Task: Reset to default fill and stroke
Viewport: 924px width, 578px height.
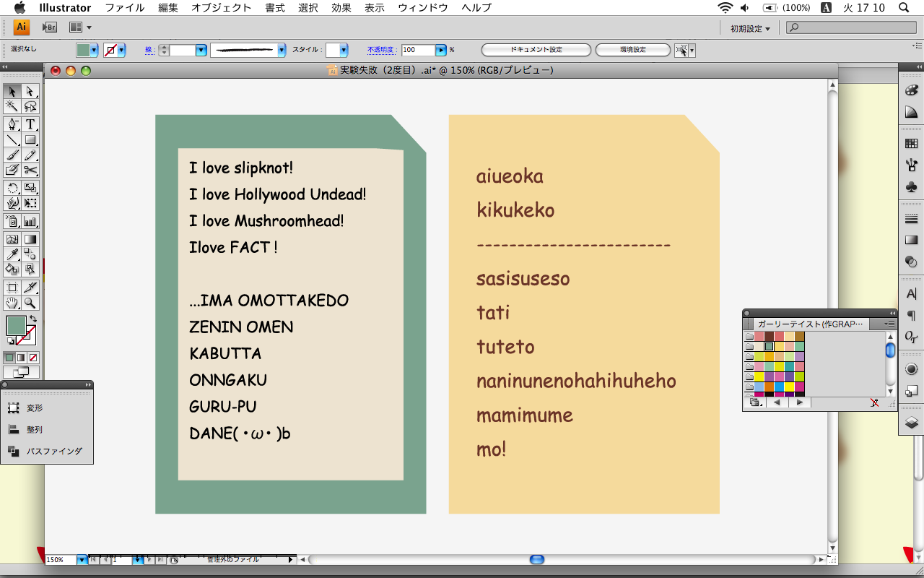Action: (x=10, y=341)
